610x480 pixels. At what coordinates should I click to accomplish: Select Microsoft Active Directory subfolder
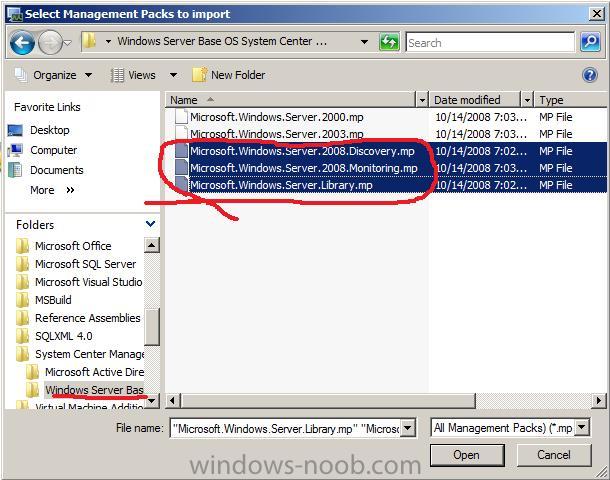(94, 372)
